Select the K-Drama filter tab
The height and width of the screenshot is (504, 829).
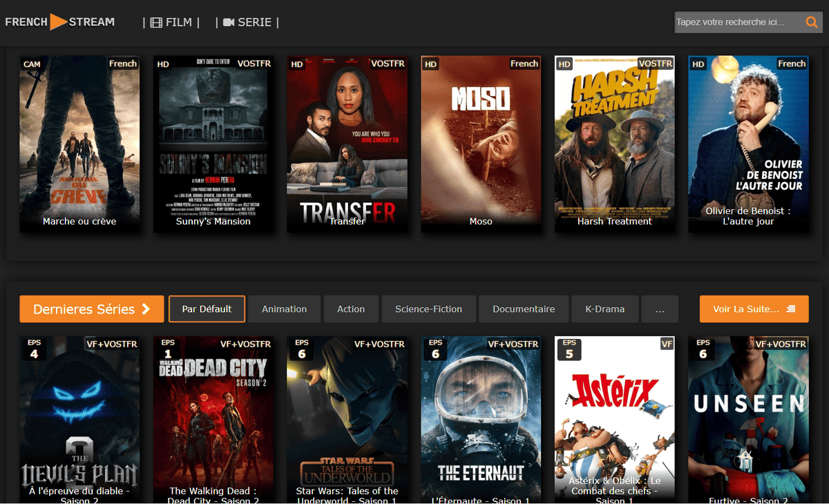[x=605, y=309]
